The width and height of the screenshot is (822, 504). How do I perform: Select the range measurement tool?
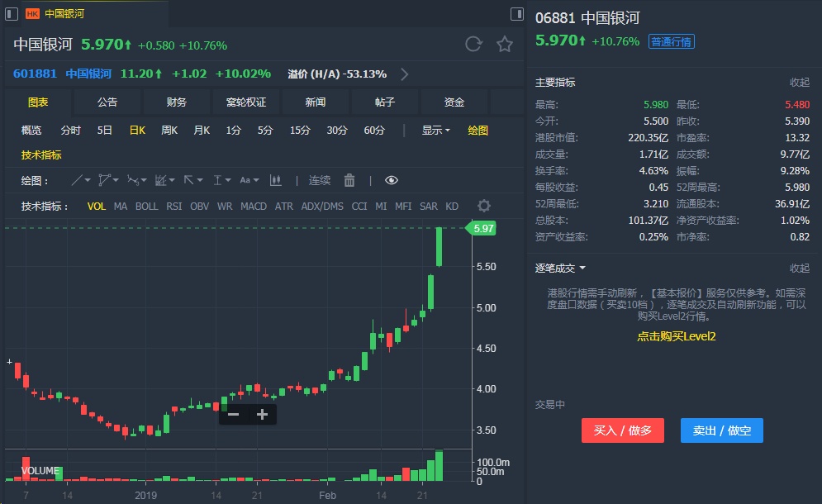(217, 180)
